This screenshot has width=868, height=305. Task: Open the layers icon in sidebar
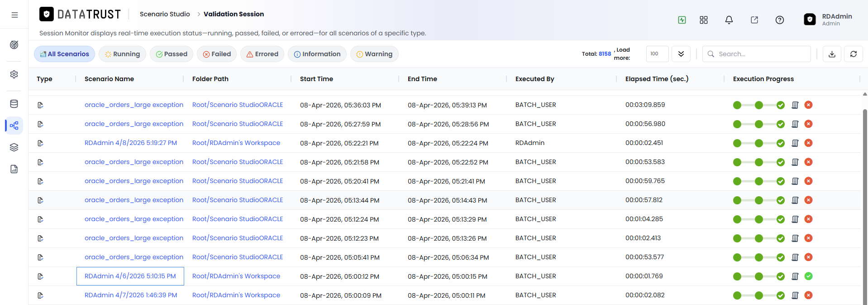tap(14, 147)
